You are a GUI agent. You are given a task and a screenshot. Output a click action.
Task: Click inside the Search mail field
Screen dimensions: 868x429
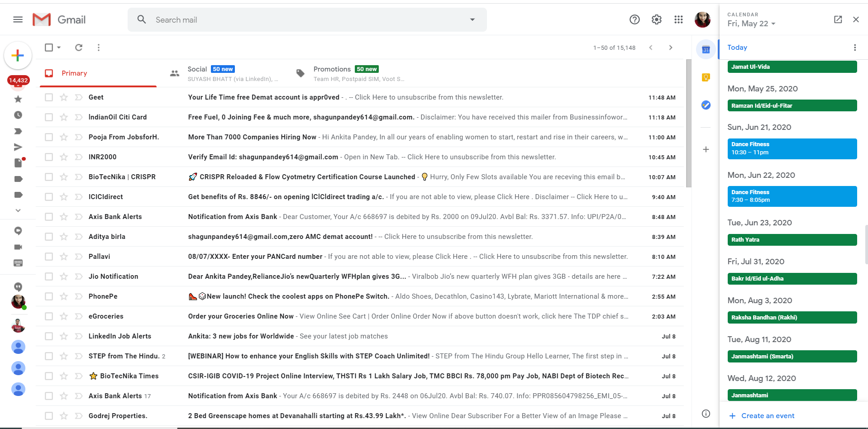pos(272,19)
